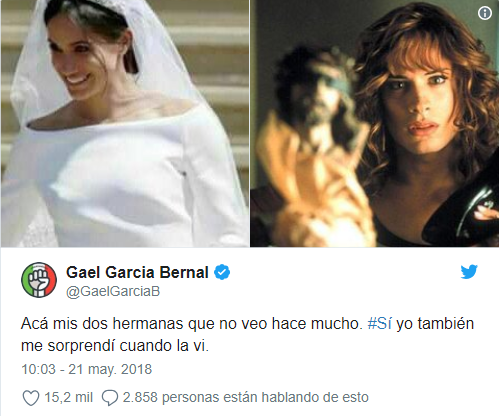Open '2.858 personas están hablando de esto'

click(246, 397)
